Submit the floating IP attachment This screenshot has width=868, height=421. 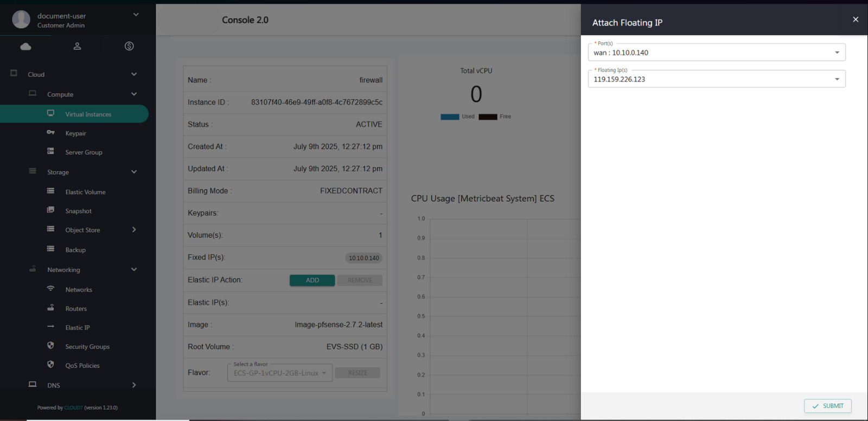(x=827, y=406)
